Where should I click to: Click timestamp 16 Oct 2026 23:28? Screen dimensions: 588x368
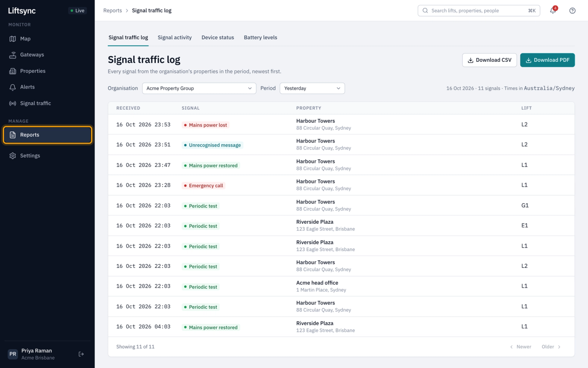[143, 185]
